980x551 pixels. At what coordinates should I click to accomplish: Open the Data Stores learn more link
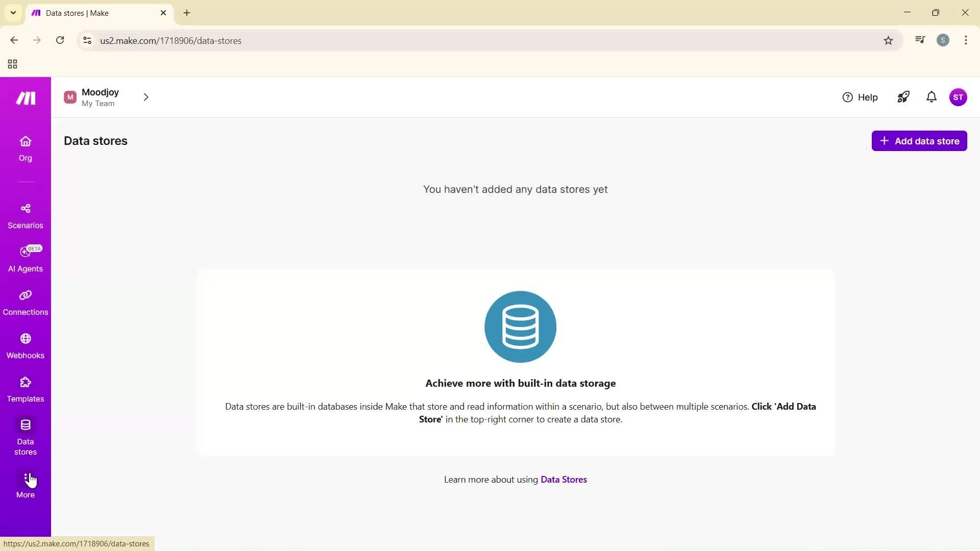click(x=563, y=479)
